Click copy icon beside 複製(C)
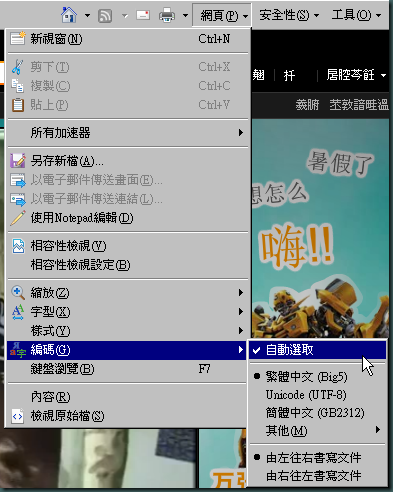This screenshot has width=393, height=492. click(x=18, y=86)
